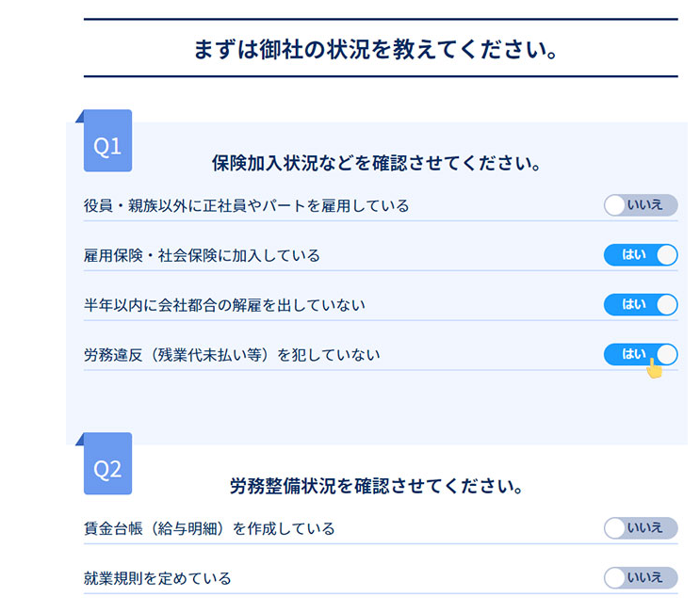Click the 役員・親族以外に正社員やパートを雇用している label text
Viewport: 700px width, 613px height.
247,205
